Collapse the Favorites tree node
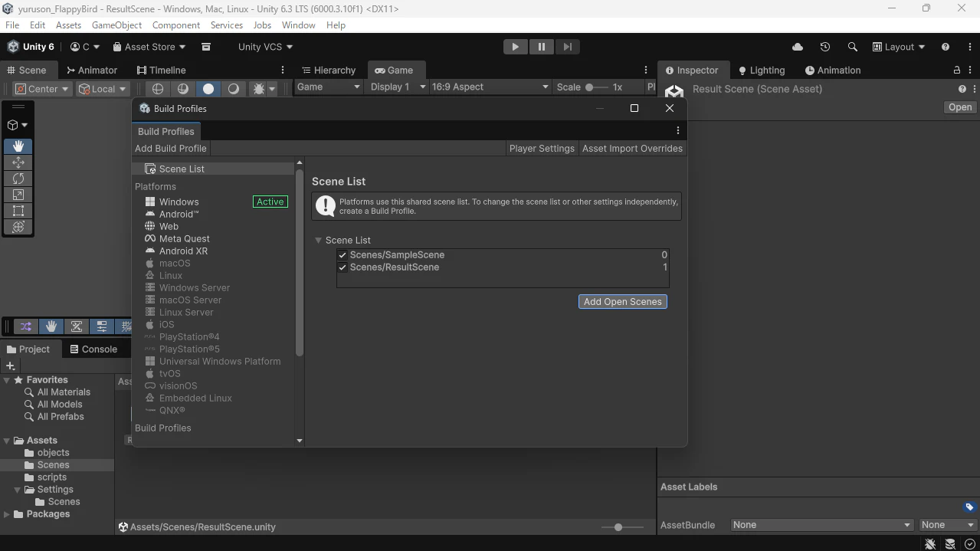 click(x=7, y=380)
